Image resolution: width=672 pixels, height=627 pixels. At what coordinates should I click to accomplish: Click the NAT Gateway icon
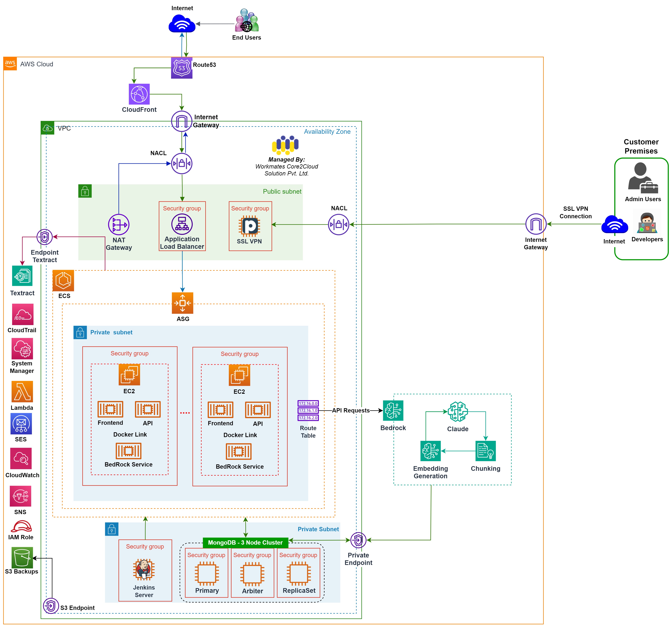[119, 225]
